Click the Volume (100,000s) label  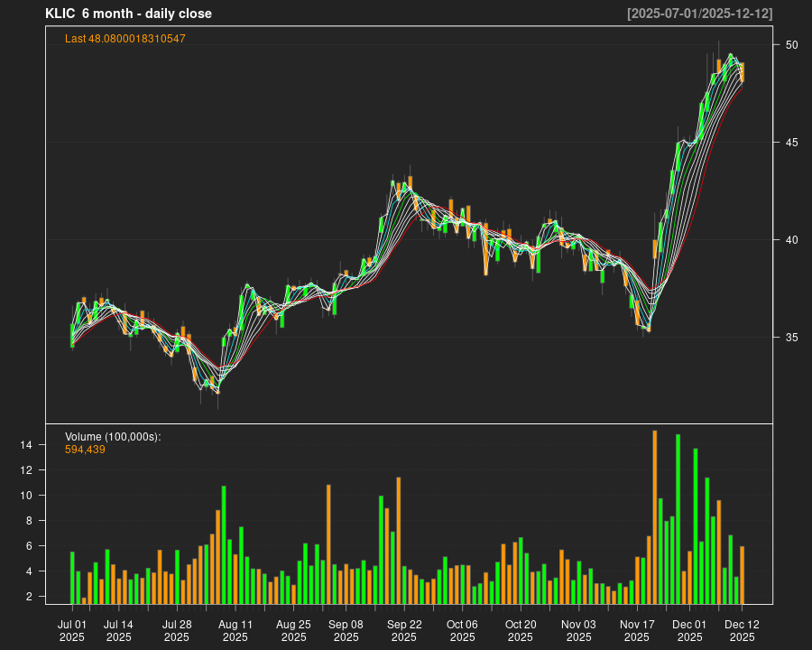coord(113,437)
